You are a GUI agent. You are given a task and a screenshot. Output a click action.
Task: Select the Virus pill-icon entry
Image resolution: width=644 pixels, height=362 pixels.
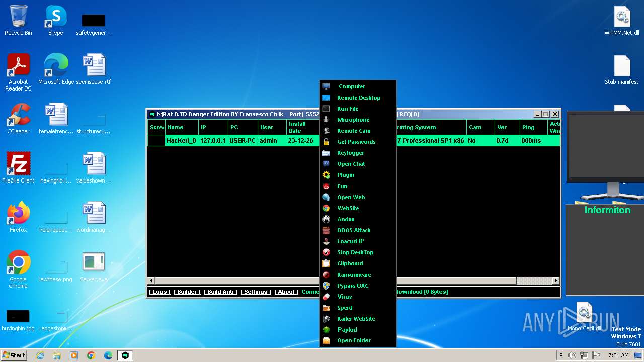point(358,297)
